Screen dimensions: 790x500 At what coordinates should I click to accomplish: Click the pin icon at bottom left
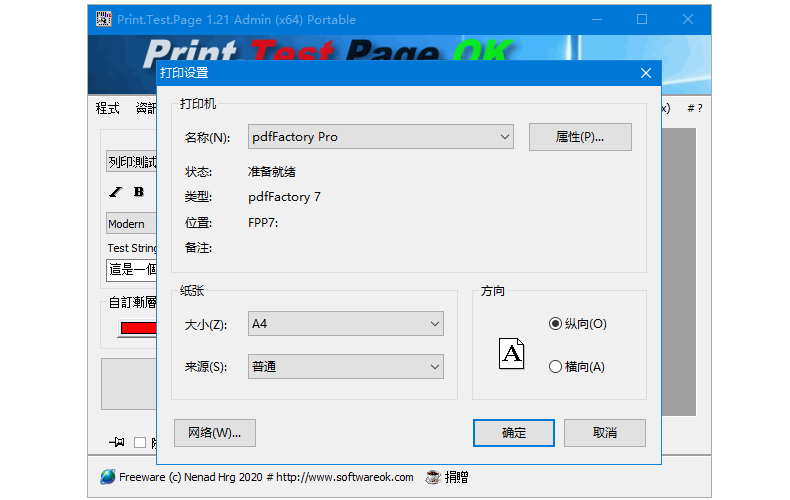point(117,442)
